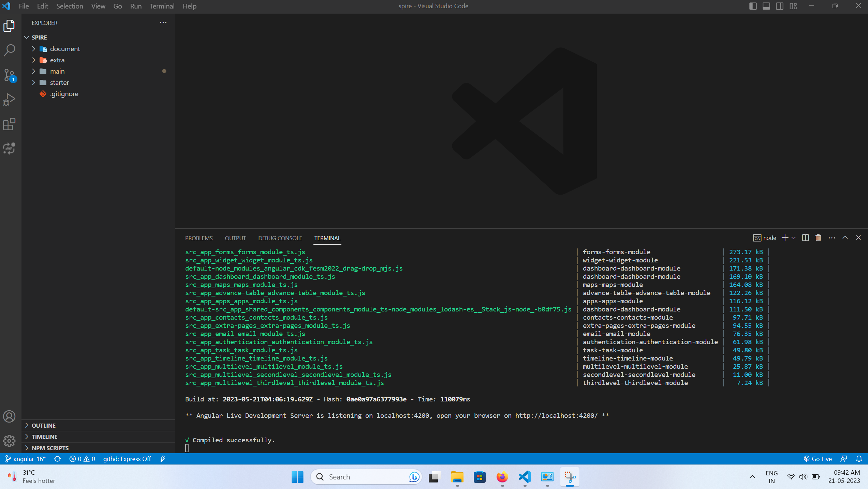Expand the main folder
Image resolution: width=868 pixels, height=489 pixels.
pyautogui.click(x=98, y=71)
